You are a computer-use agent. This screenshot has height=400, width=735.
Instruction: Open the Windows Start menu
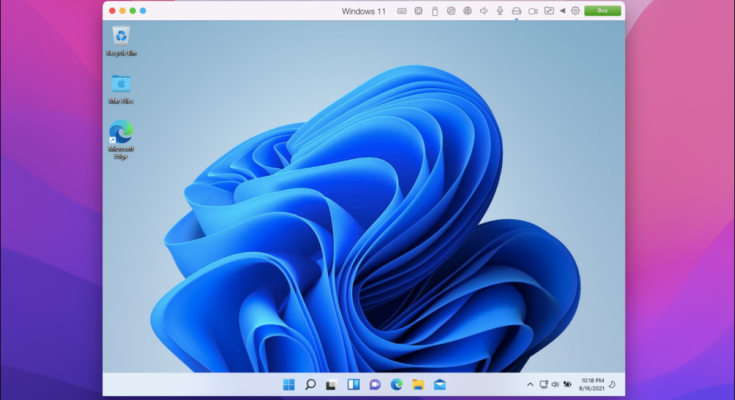coord(289,384)
